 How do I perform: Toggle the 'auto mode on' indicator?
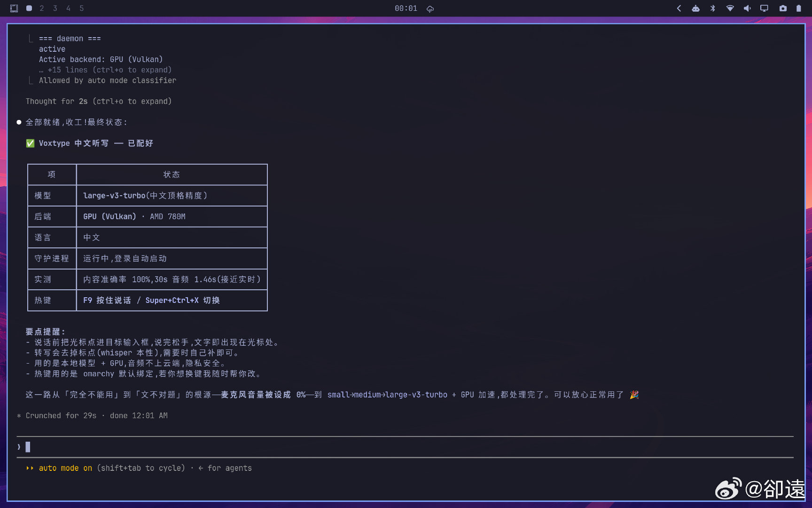[65, 468]
